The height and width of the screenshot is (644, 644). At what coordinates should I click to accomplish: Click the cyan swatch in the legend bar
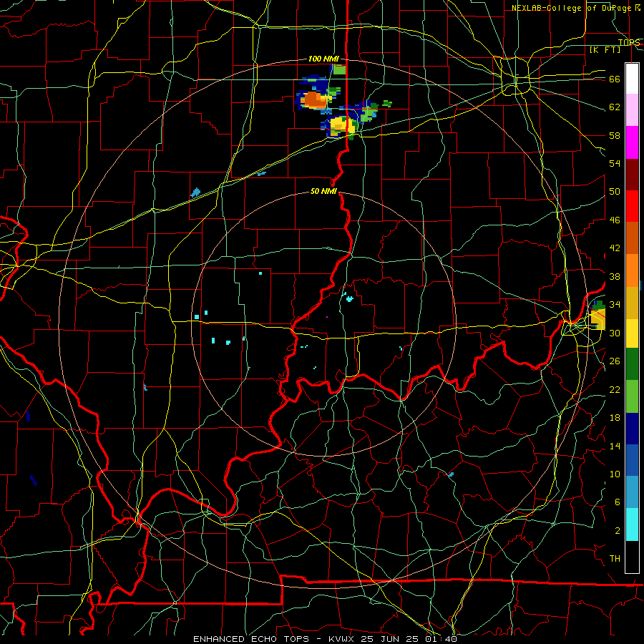tap(632, 525)
